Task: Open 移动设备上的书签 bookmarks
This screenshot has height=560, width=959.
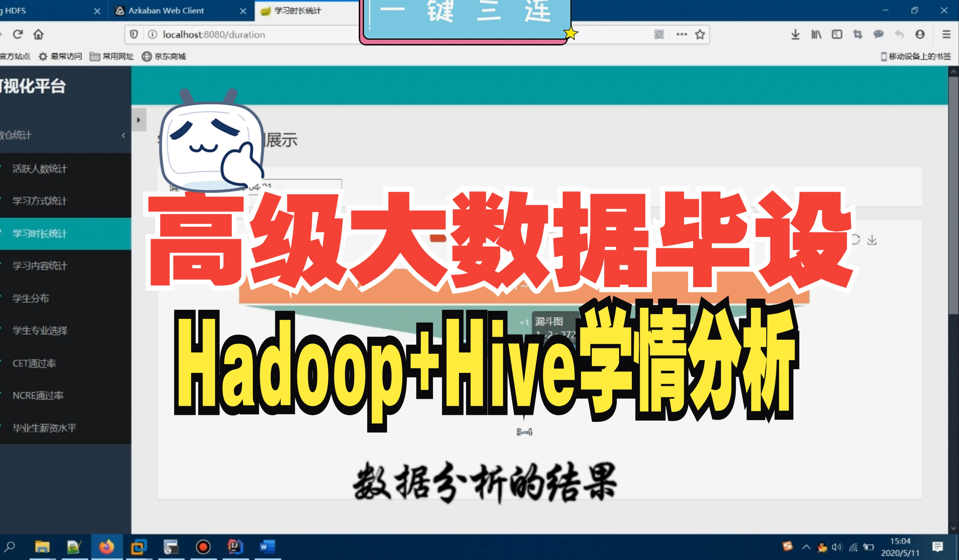Action: 916,57
